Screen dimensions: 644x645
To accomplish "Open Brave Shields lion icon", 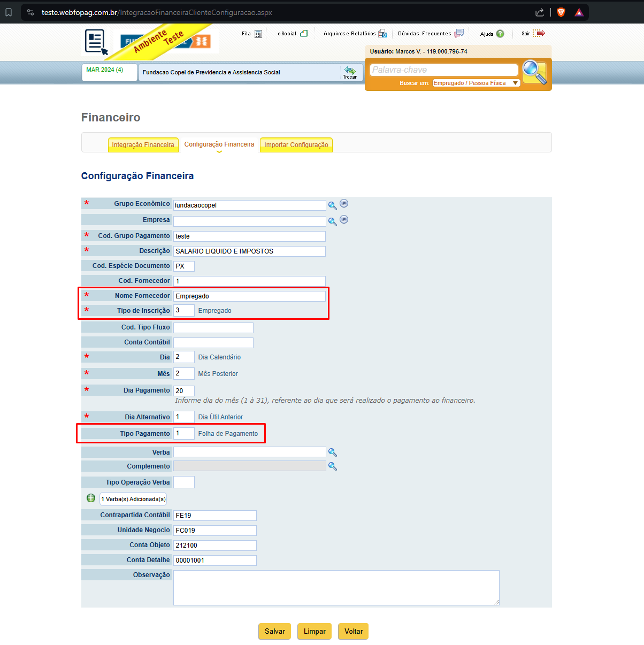I will pyautogui.click(x=561, y=12).
